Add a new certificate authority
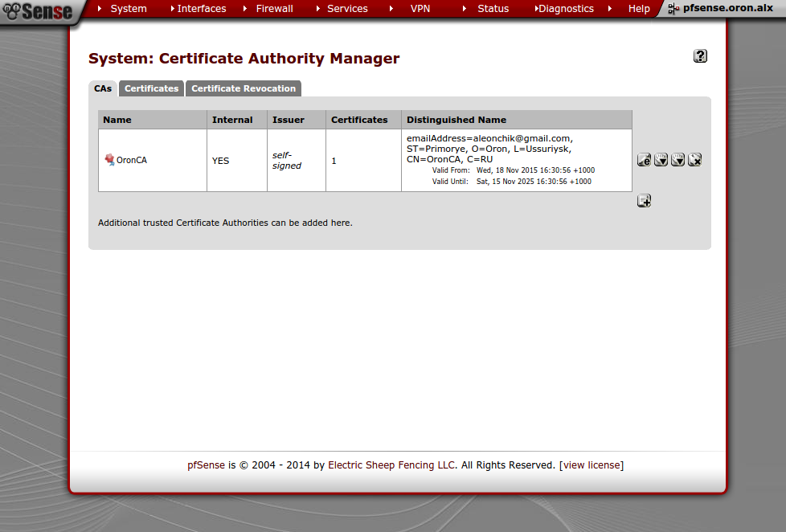Image resolution: width=786 pixels, height=532 pixels. (644, 201)
